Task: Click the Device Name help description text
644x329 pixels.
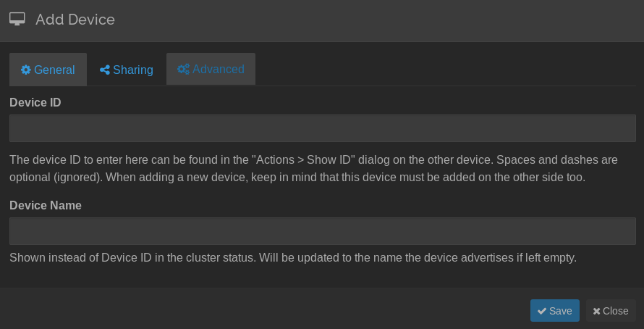Action: point(292,258)
